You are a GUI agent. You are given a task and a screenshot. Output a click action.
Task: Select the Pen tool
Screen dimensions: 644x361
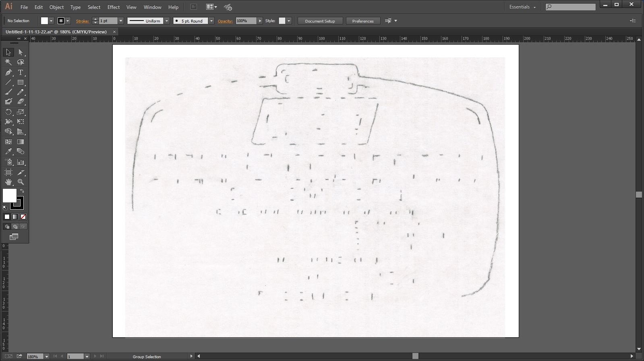click(x=8, y=72)
